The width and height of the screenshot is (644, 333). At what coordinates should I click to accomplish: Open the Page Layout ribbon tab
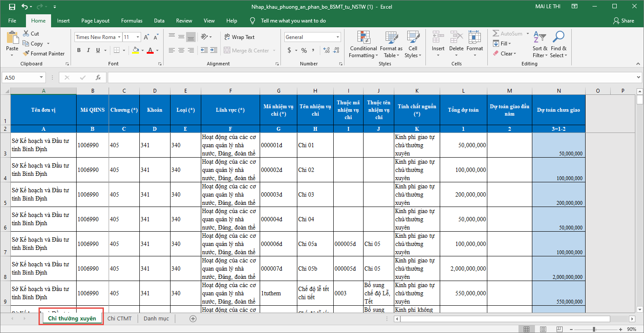click(x=95, y=21)
